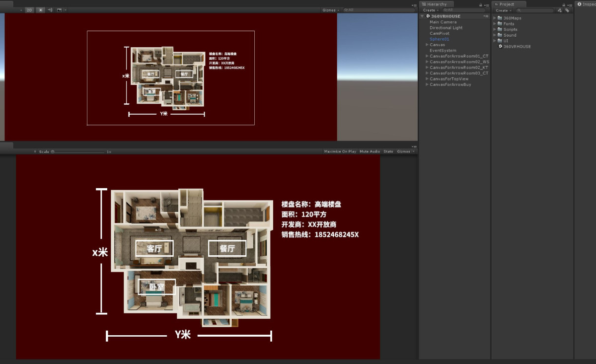Toggle the 2D view mode button
Viewport: 596px width, 364px height.
[29, 10]
